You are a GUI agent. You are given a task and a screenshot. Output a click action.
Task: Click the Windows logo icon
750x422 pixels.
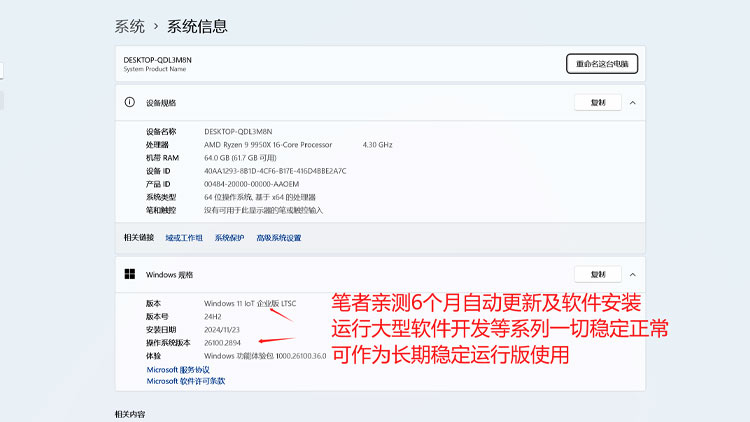[x=130, y=274]
